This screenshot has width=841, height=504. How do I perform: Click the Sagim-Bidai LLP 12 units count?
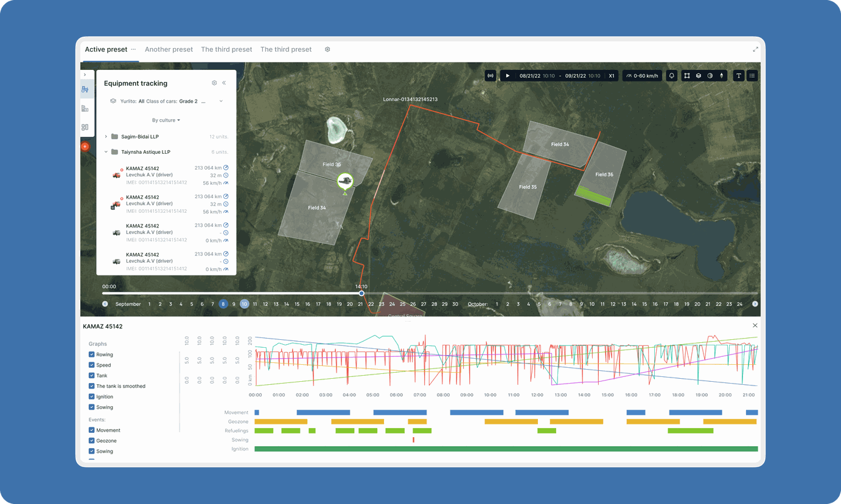pyautogui.click(x=218, y=137)
